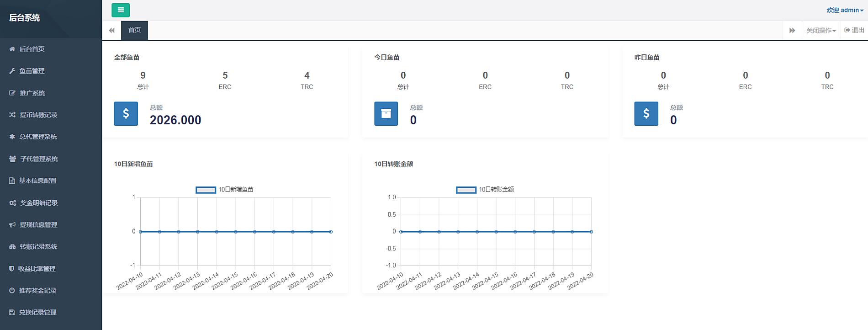
Task: Click the megaphone icon for 提现信息管理
Action: coord(12,225)
